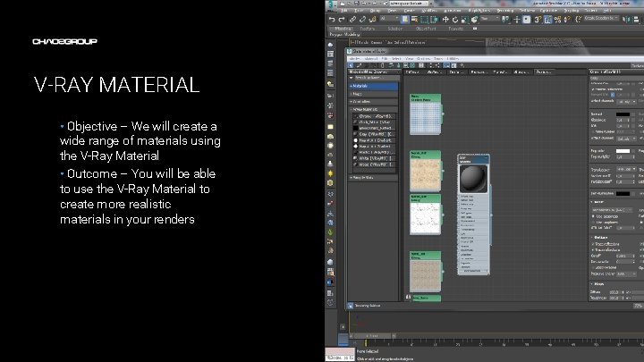The image size is (644, 362).
Task: Click Slate editor Select Tool arrow icon
Action: [351, 65]
